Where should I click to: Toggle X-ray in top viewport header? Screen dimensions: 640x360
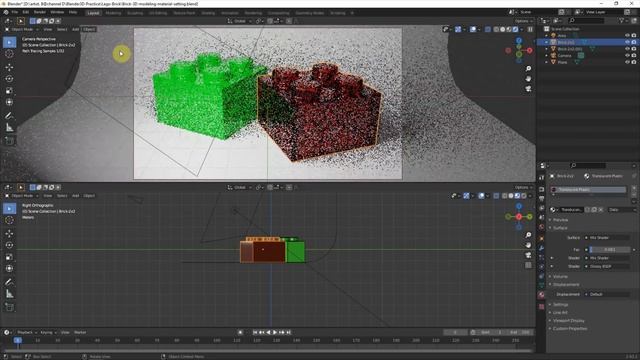click(488, 29)
